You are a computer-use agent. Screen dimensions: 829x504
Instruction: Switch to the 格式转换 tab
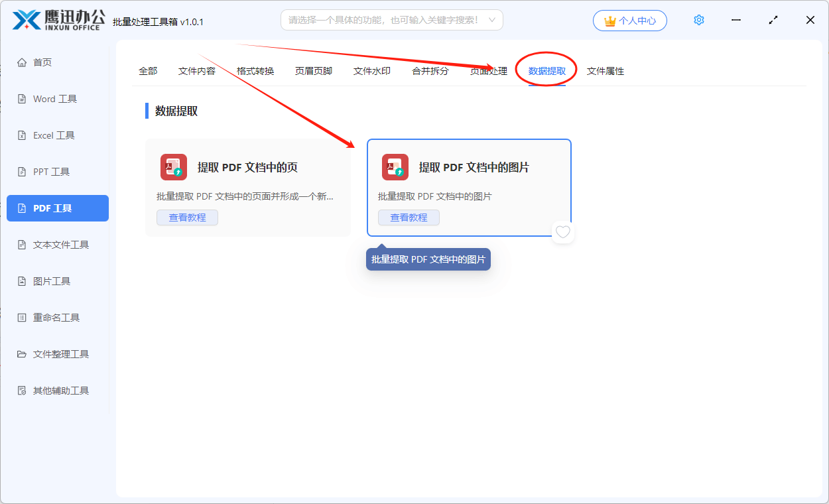[255, 71]
